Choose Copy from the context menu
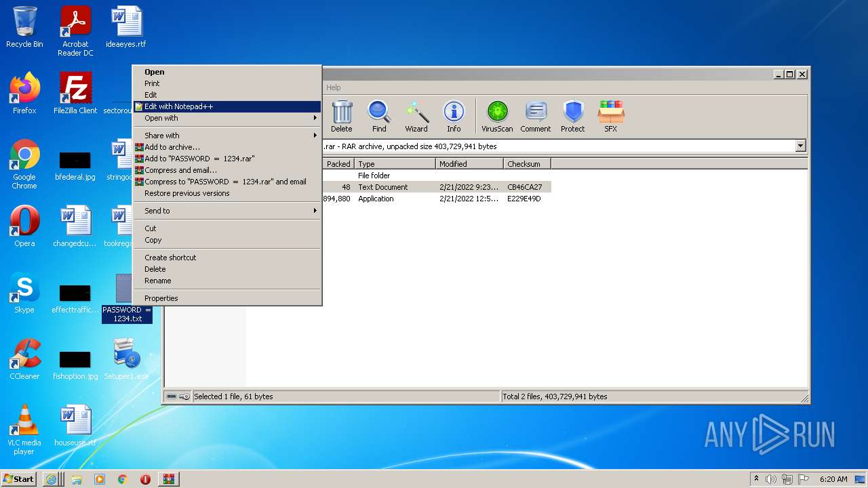This screenshot has width=868, height=488. tap(227, 240)
